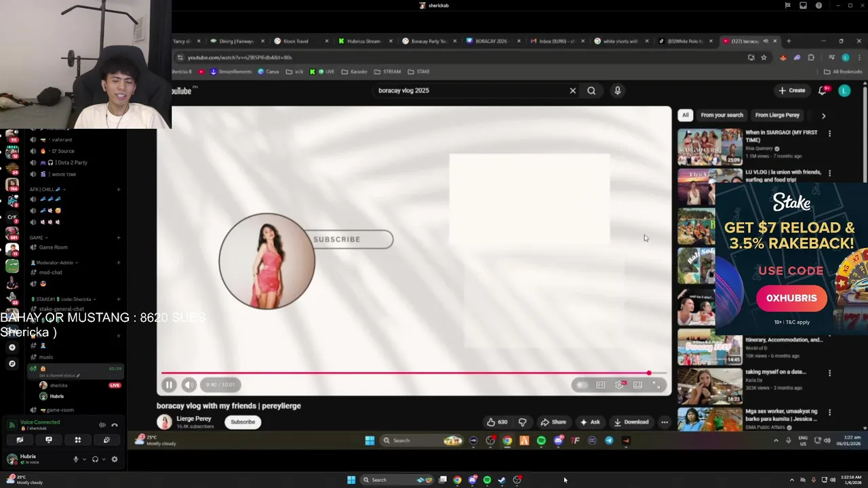The width and height of the screenshot is (868, 488).
Task: Select the 'From your search' chip
Action: pos(722,115)
